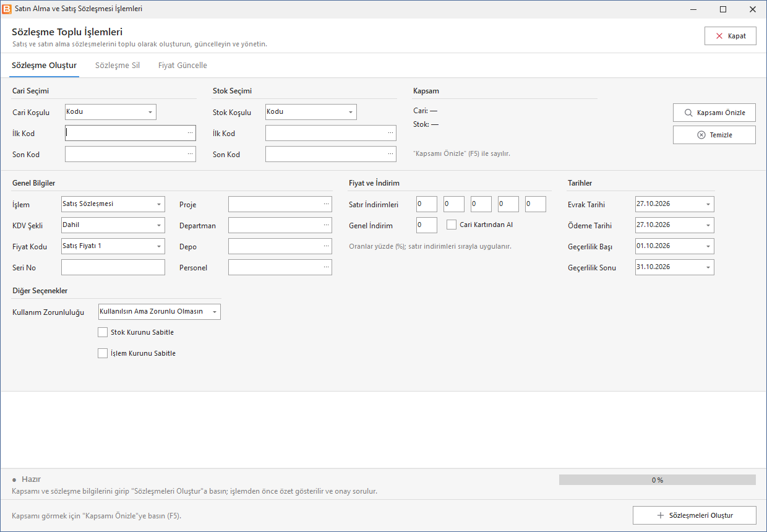Click Sözleşmeleri Oluştur button
767x532 pixels.
click(695, 515)
